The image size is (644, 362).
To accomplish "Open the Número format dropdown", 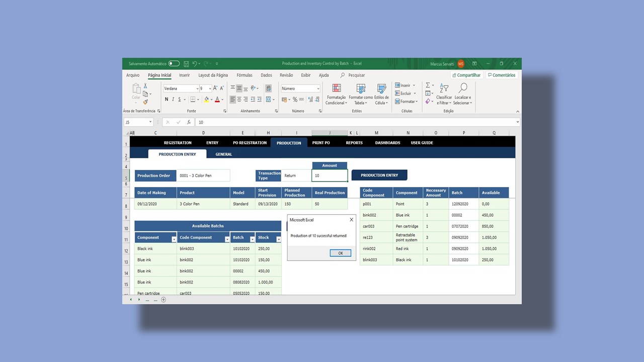I will 318,88.
